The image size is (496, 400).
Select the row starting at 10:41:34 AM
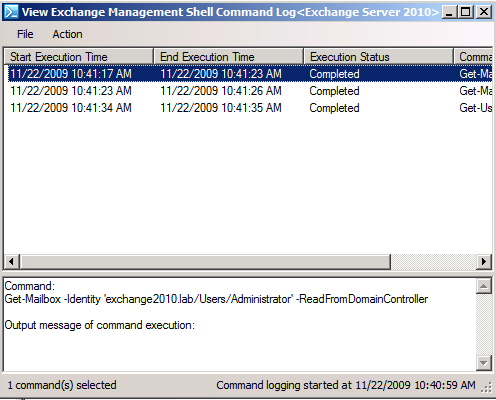pyautogui.click(x=250, y=108)
